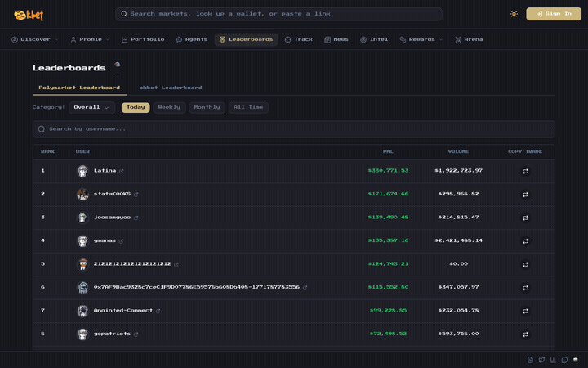588x368 pixels.
Task: Switch to okbet Leaderboard tab
Action: 170,88
